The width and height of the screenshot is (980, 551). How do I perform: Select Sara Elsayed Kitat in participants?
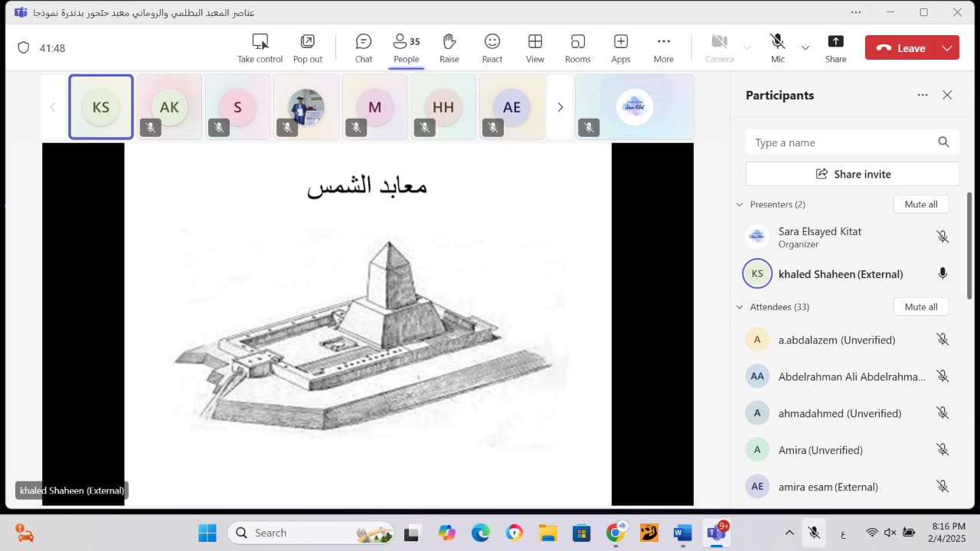coord(848,237)
